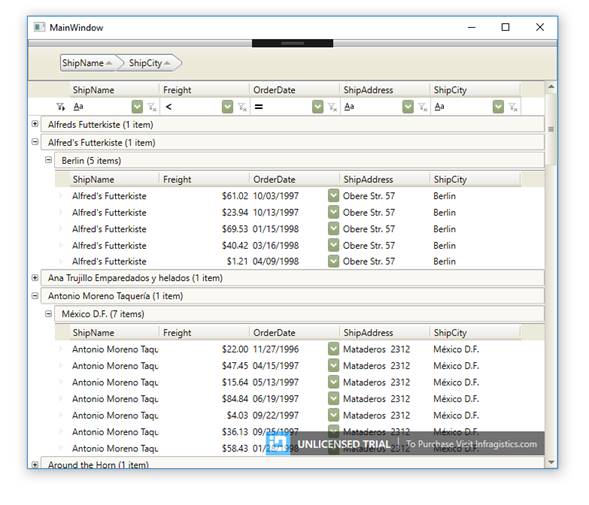Clear the ShipAddress filter using its clear icon
This screenshot has width=589, height=505.
[x=423, y=107]
